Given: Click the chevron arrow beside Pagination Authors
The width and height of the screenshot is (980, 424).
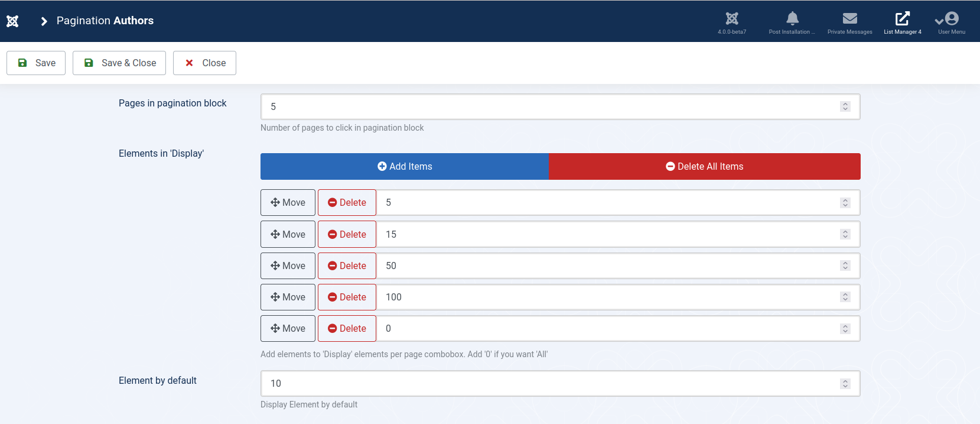Looking at the screenshot, I should [x=44, y=21].
